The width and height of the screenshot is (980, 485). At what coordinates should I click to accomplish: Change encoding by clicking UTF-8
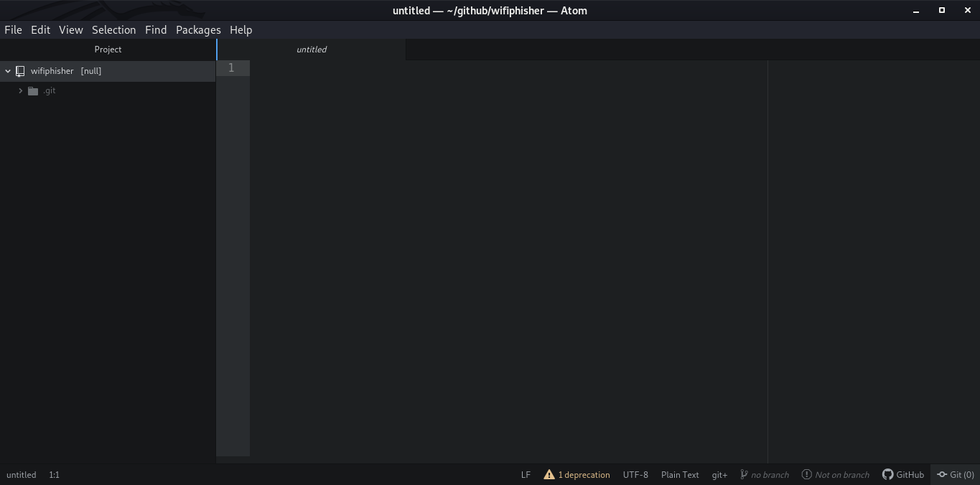click(635, 474)
